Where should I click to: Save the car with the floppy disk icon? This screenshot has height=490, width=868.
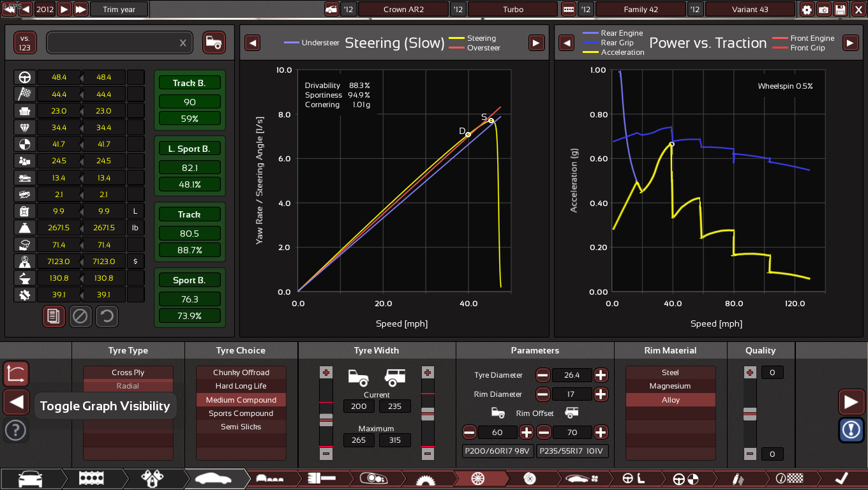841,10
